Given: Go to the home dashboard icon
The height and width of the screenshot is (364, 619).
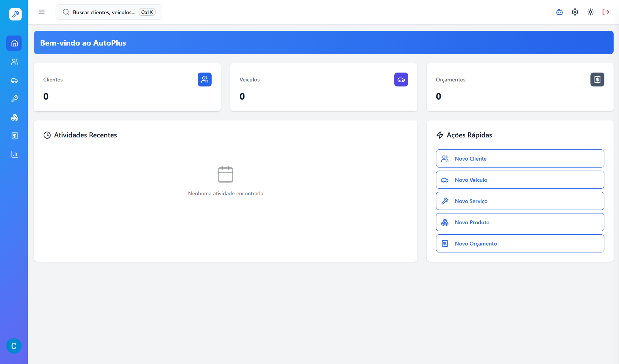Looking at the screenshot, I should [14, 43].
